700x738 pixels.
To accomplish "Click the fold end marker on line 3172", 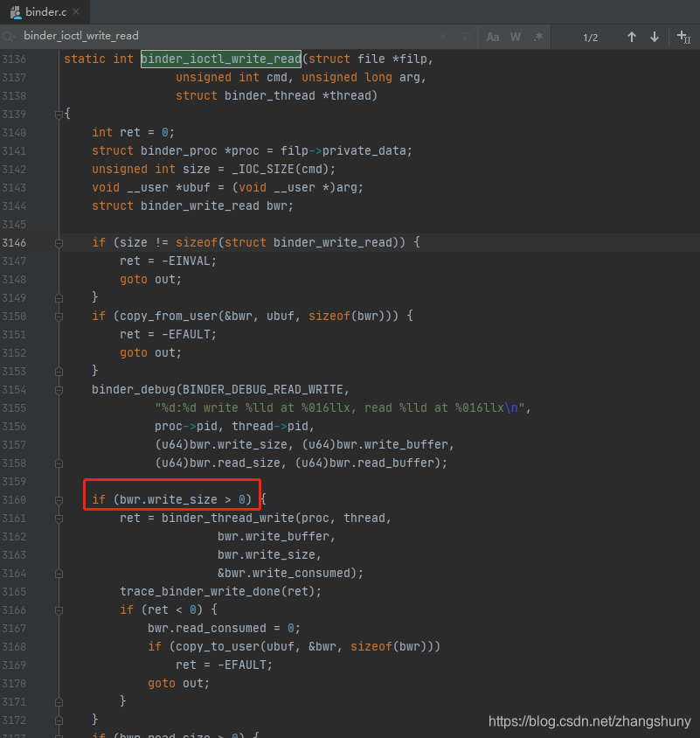I will [x=59, y=721].
